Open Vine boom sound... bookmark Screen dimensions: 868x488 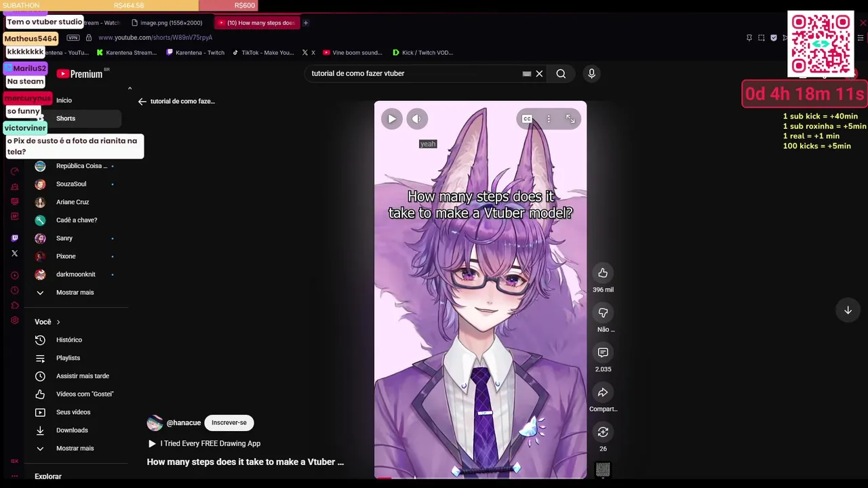(353, 52)
